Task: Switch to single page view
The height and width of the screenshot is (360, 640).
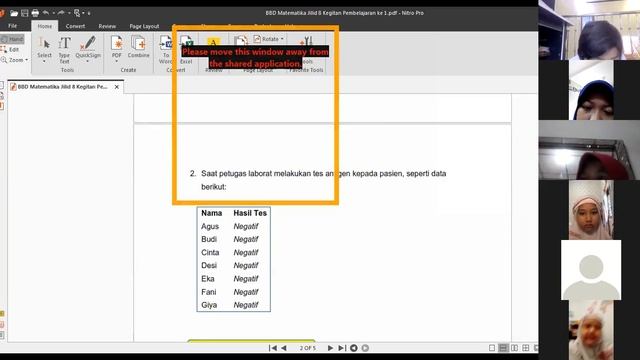Action: pos(492,348)
